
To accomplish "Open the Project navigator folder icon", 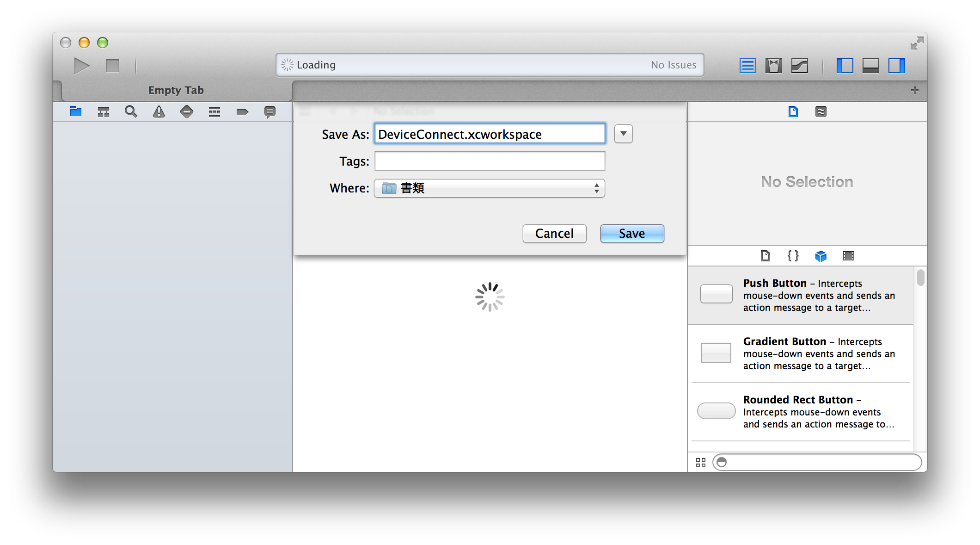I will pos(76,111).
